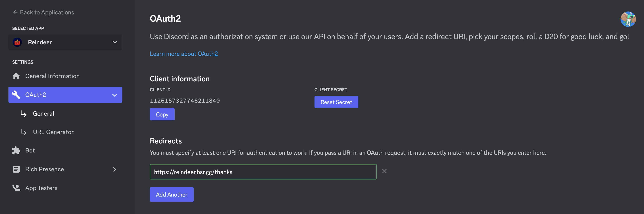This screenshot has height=214, width=644.
Task: Click the General submenu indent icon
Action: coord(23,113)
